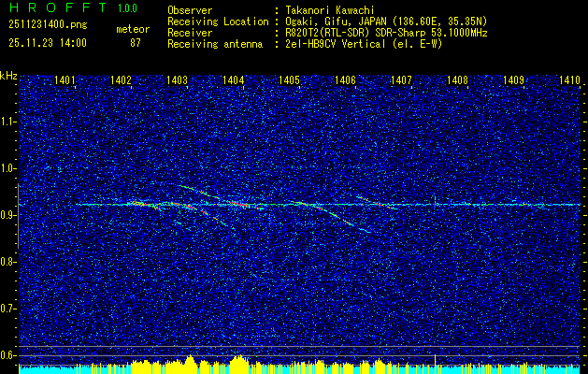The image size is (588, 374).
Task: Click frequency axis label 0.8
Action: pos(7,262)
